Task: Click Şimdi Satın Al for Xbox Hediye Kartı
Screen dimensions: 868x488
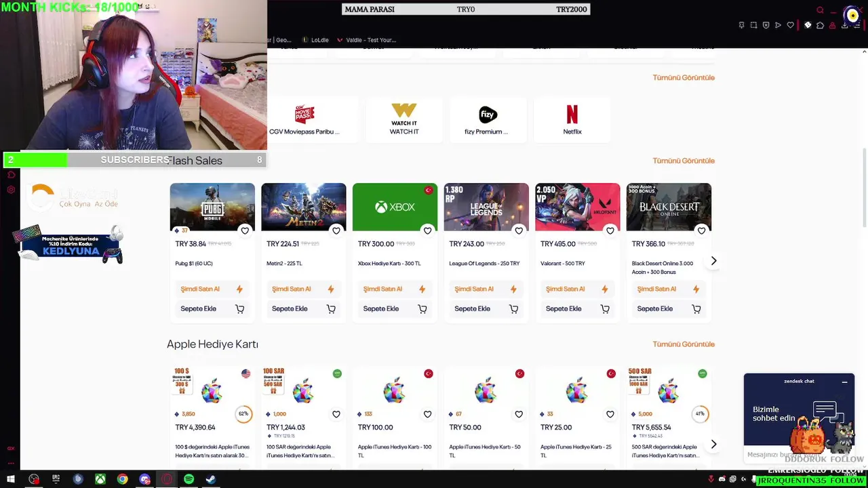Action: pos(395,289)
